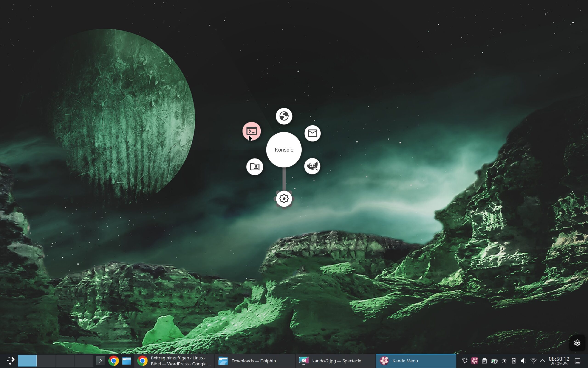Image resolution: width=588 pixels, height=368 pixels.
Task: Open the Wi-Fi networks tray icon
Action: pyautogui.click(x=533, y=361)
